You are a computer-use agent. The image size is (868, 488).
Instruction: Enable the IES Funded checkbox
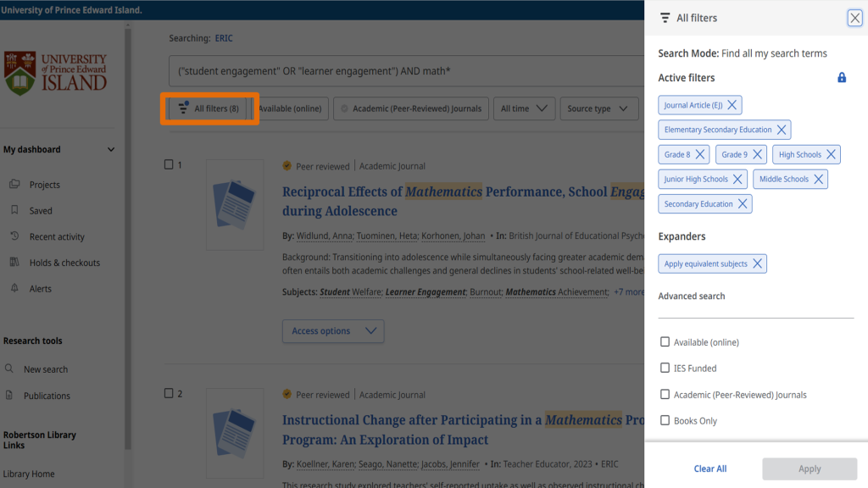click(665, 369)
